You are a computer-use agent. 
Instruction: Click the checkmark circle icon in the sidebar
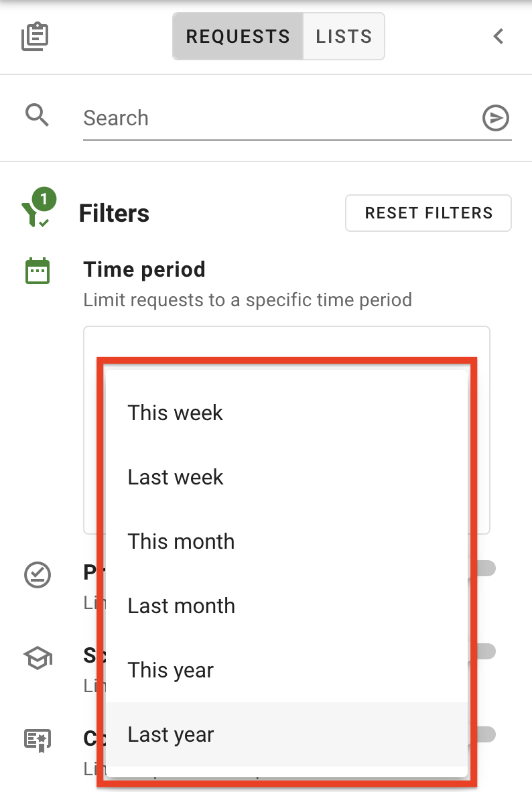tap(38, 575)
